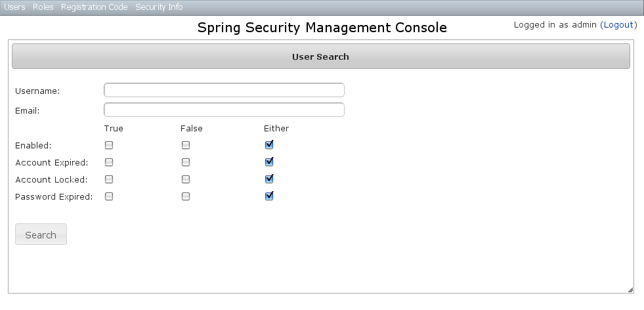The height and width of the screenshot is (310, 644).
Task: Check the Account Locked False checkbox
Action: point(186,179)
